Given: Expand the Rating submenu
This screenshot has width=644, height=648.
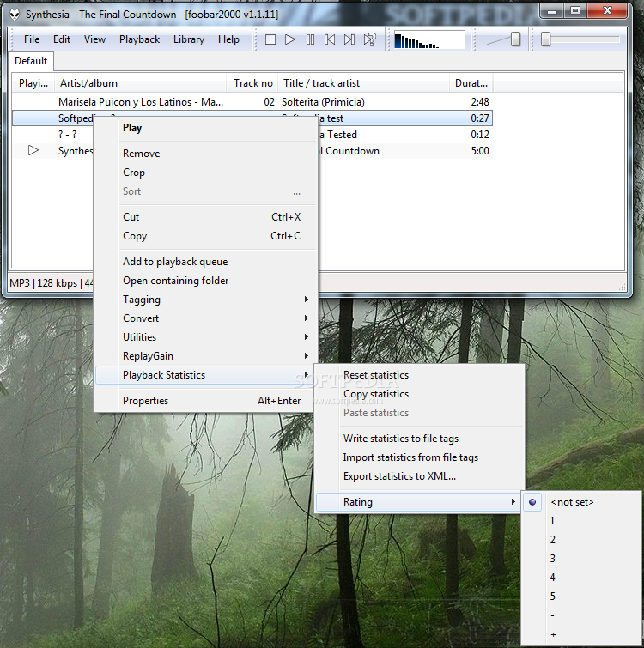Looking at the screenshot, I should [420, 503].
